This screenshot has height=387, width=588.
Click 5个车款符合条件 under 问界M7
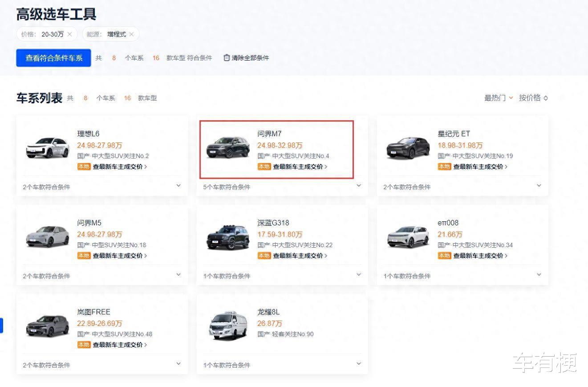pyautogui.click(x=227, y=187)
